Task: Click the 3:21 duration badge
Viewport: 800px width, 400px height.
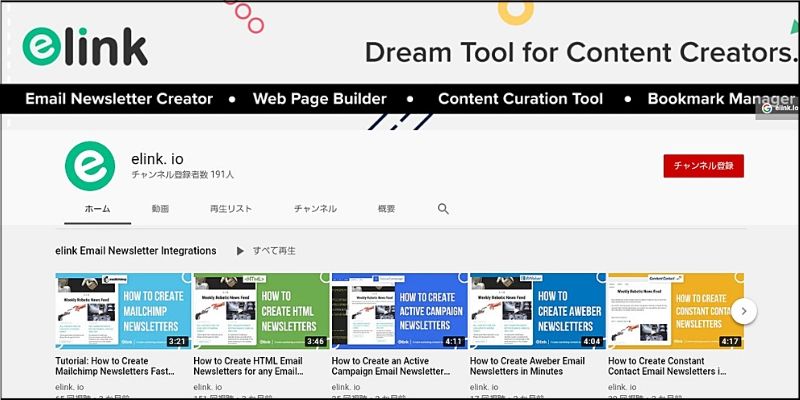Action: point(178,341)
